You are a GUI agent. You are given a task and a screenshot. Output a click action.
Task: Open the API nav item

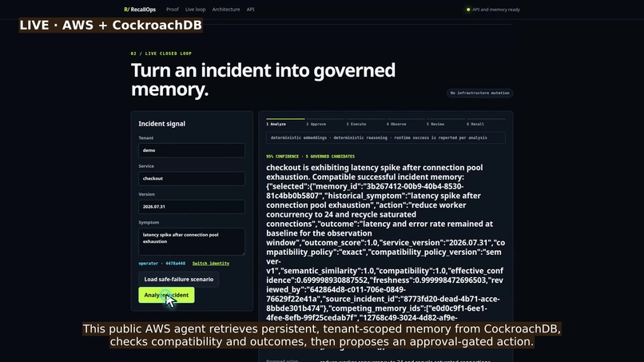[x=250, y=10]
